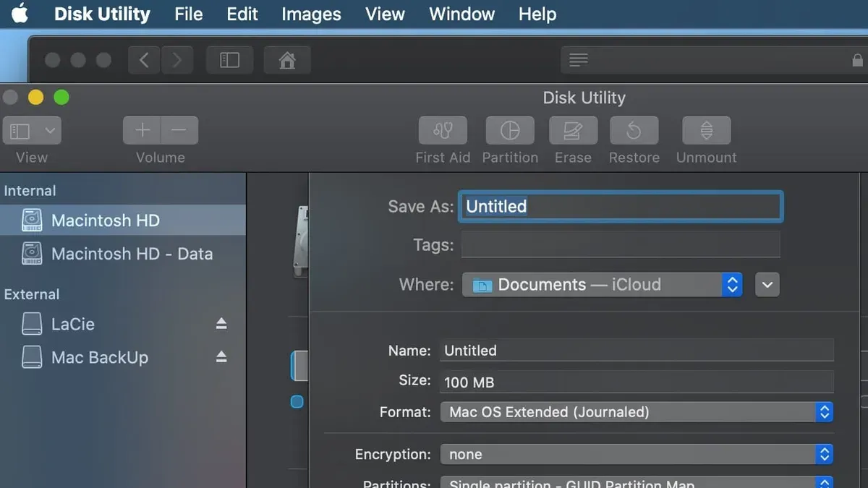Open the Window menu
This screenshot has height=488, width=868.
461,14
